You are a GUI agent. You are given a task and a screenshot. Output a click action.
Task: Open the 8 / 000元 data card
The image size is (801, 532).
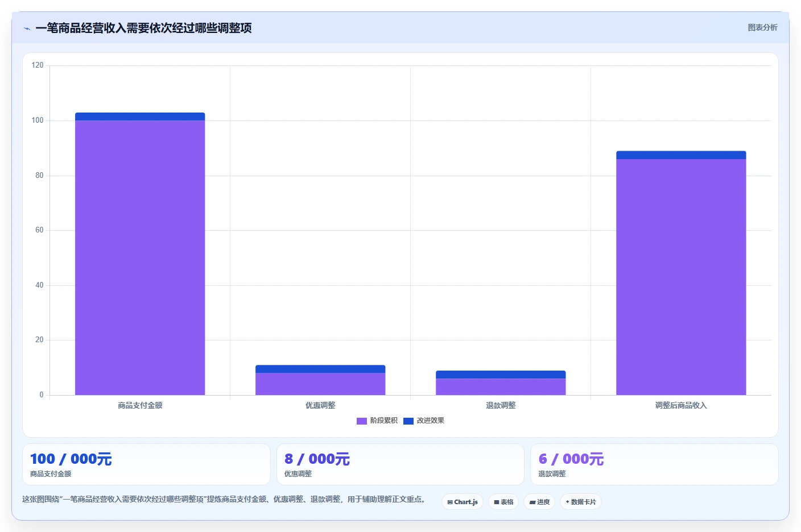(400, 464)
